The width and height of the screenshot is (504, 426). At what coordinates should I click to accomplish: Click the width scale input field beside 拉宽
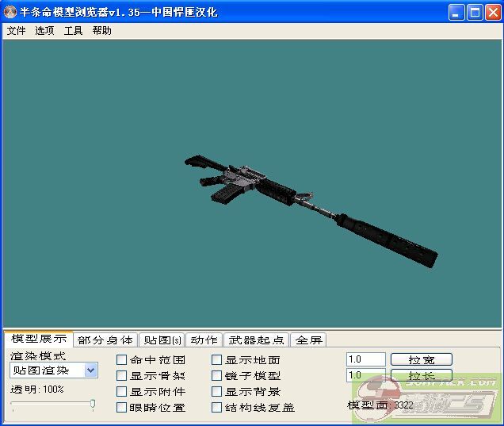pyautogui.click(x=365, y=360)
